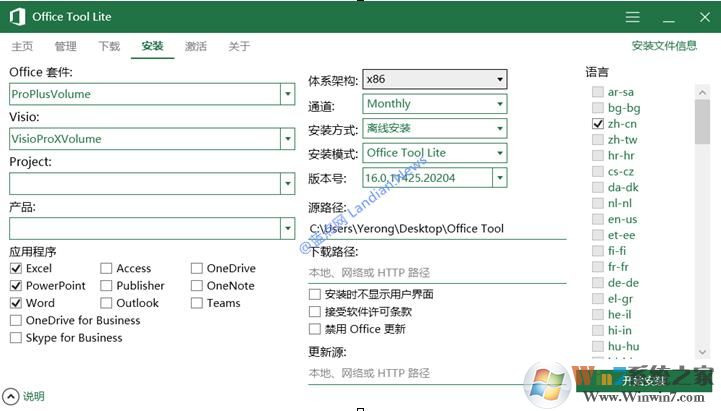Click the 下载路径 input field
Screen dimensions: 721x411
[437, 272]
